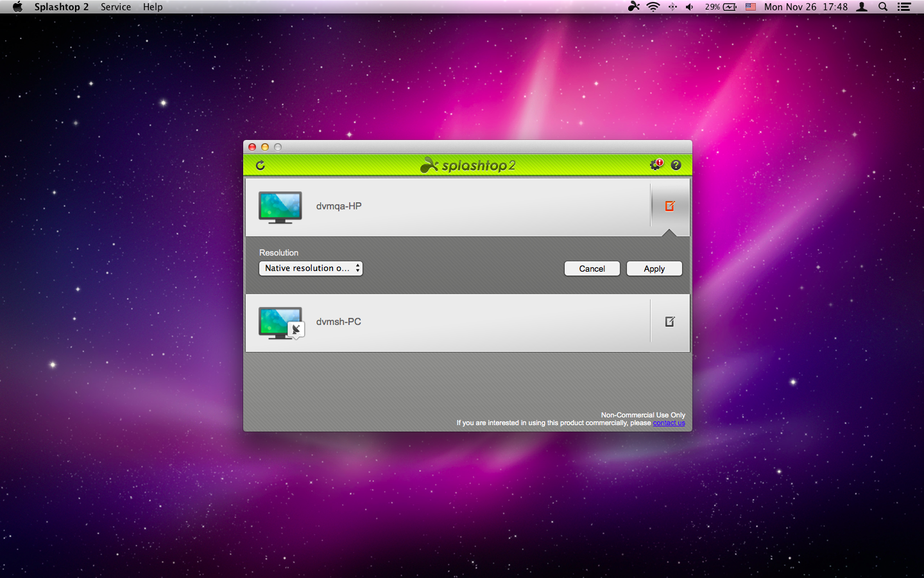The height and width of the screenshot is (578, 924).
Task: Select the dvmsh-PC computer monitor thumbnail
Action: (281, 322)
